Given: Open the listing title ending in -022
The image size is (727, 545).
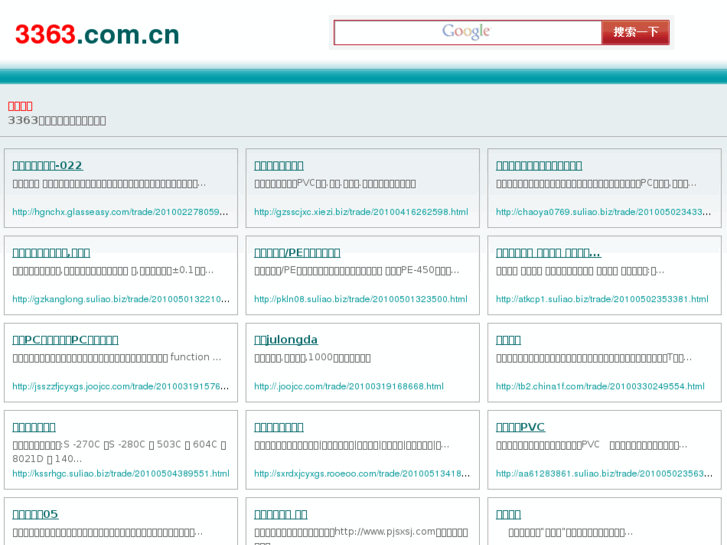Looking at the screenshot, I should click(x=47, y=166).
